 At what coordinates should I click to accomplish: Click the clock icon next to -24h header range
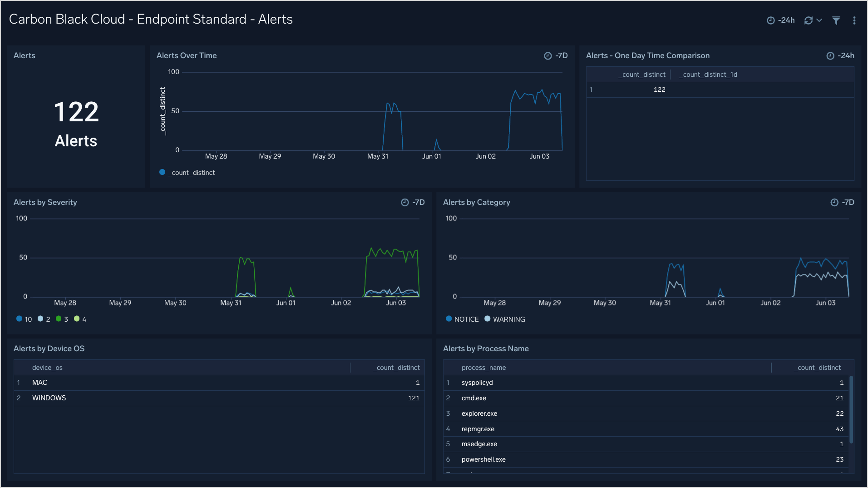771,20
